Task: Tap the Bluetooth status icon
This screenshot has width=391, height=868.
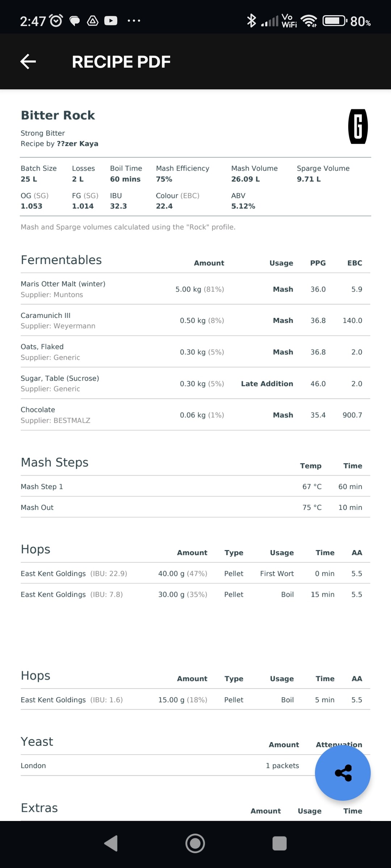Action: tap(251, 21)
